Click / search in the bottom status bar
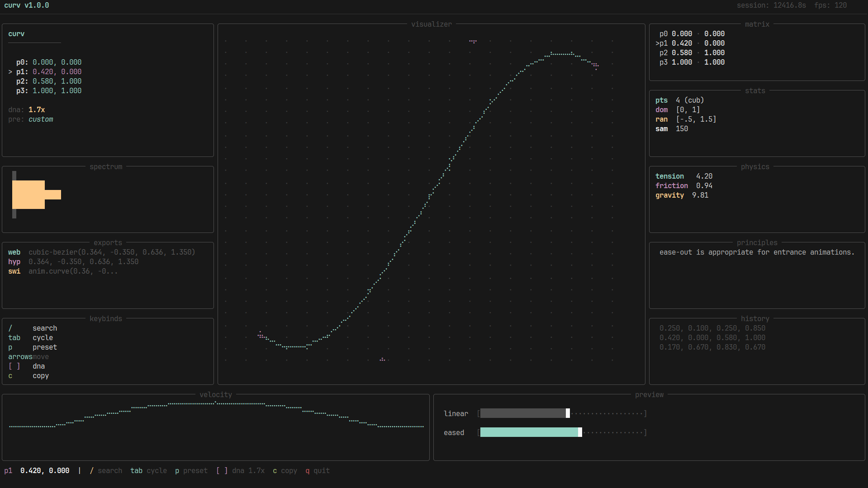 [106, 471]
